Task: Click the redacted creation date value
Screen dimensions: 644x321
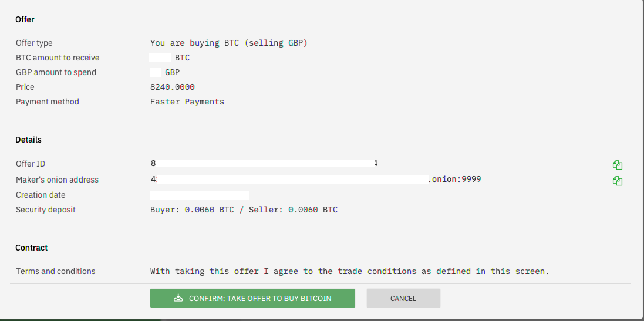Action: coord(200,195)
